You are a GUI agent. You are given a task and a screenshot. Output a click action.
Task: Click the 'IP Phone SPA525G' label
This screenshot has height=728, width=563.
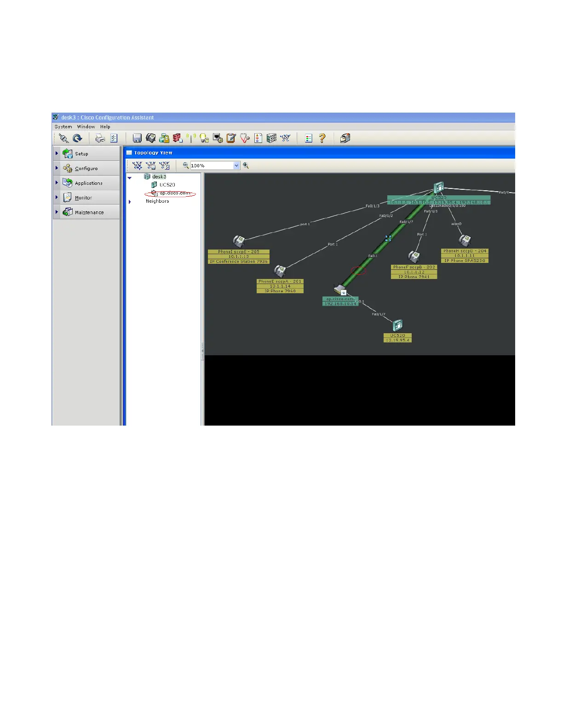(465, 261)
